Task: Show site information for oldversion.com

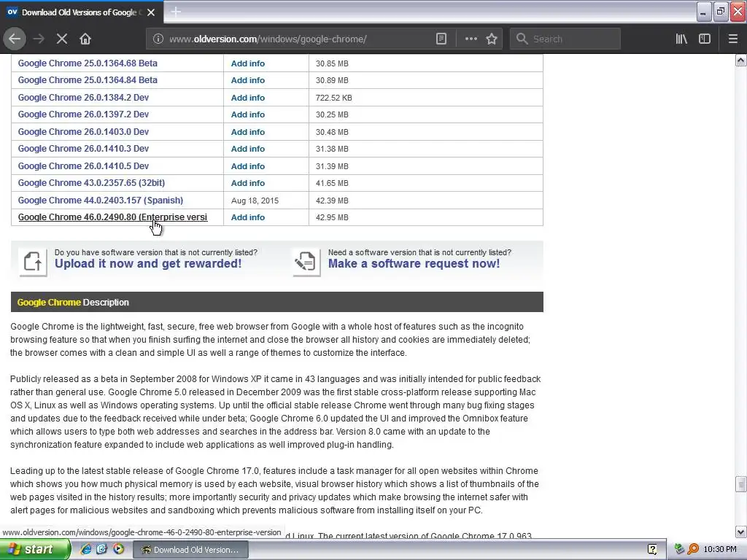Action: tap(158, 39)
